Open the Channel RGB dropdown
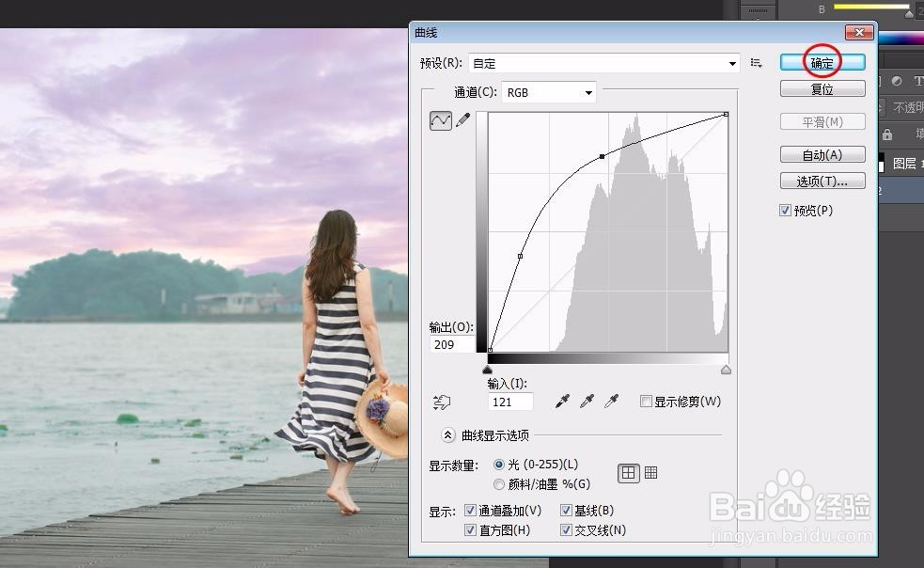The height and width of the screenshot is (568, 924). pyautogui.click(x=549, y=92)
